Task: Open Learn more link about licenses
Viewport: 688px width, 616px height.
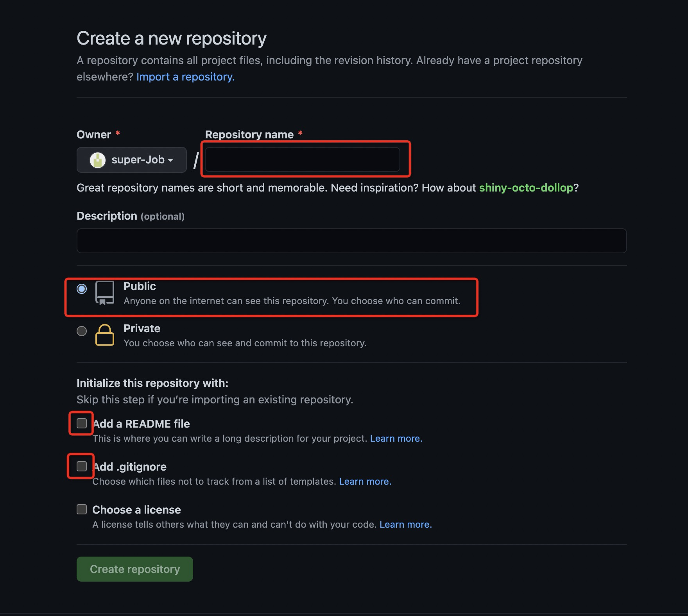Action: pos(406,525)
